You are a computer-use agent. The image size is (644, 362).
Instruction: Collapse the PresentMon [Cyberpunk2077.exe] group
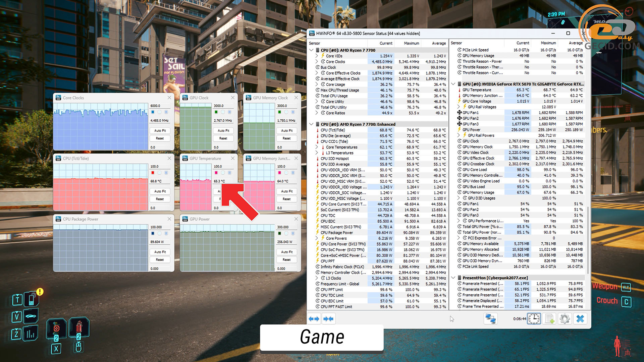pos(453,278)
